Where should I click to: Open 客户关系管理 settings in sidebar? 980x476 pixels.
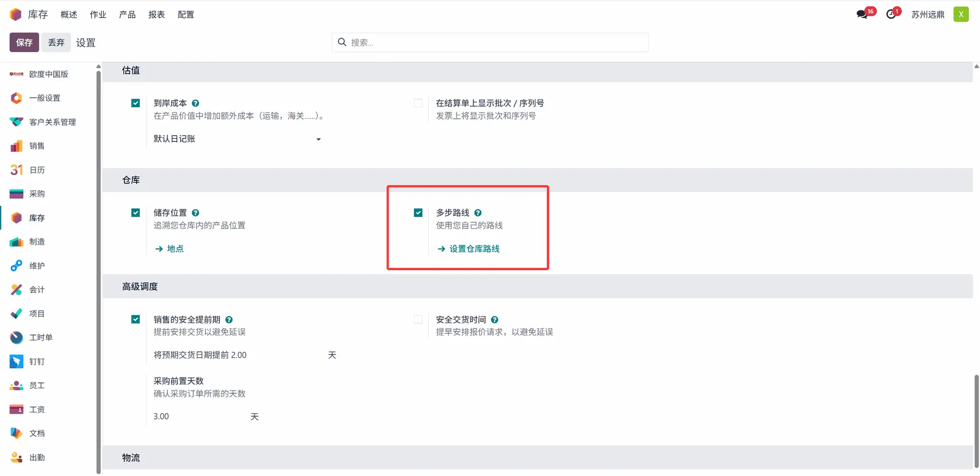(x=52, y=122)
